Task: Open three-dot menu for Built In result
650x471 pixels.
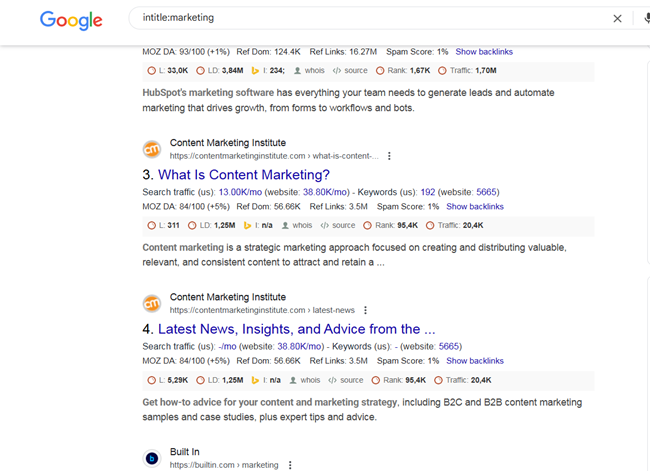Action: coord(290,465)
